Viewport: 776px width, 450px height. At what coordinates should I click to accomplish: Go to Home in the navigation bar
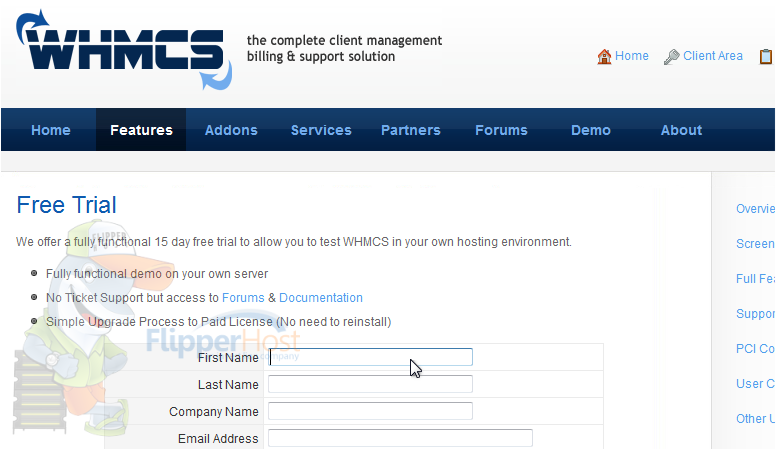(51, 130)
